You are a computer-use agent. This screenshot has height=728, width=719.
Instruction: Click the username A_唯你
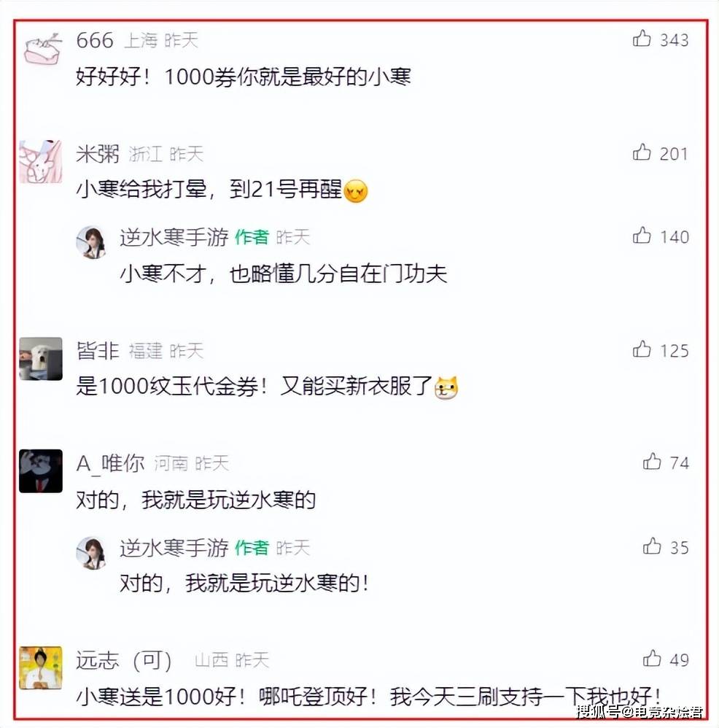click(110, 463)
